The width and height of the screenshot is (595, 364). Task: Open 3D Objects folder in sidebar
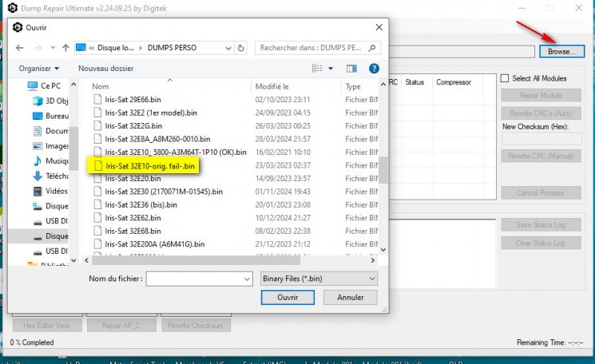pos(51,101)
